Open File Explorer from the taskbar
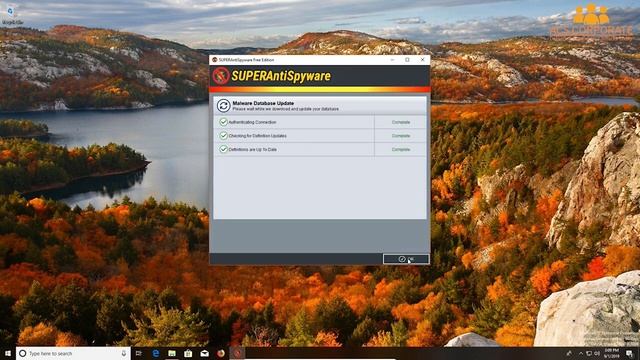 click(x=172, y=353)
